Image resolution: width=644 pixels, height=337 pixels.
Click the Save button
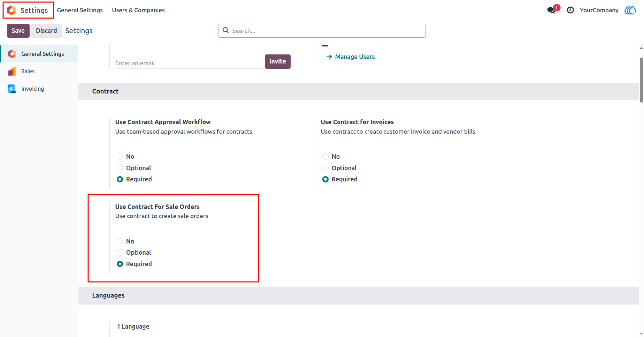[x=18, y=31]
